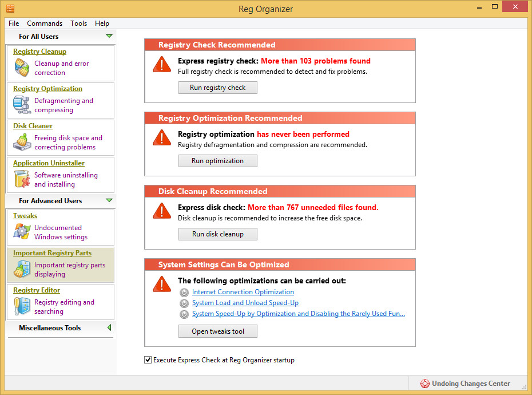Click the Disk Cleaner broom icon
This screenshot has height=395, width=532.
[x=22, y=143]
